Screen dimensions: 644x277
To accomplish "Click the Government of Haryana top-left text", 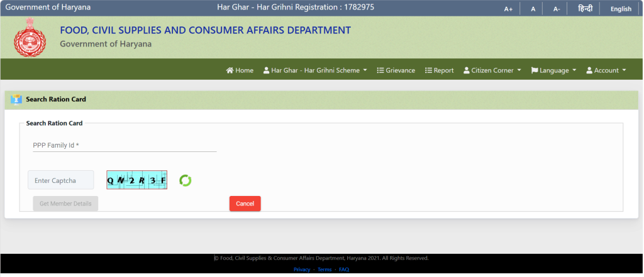I will pyautogui.click(x=48, y=8).
